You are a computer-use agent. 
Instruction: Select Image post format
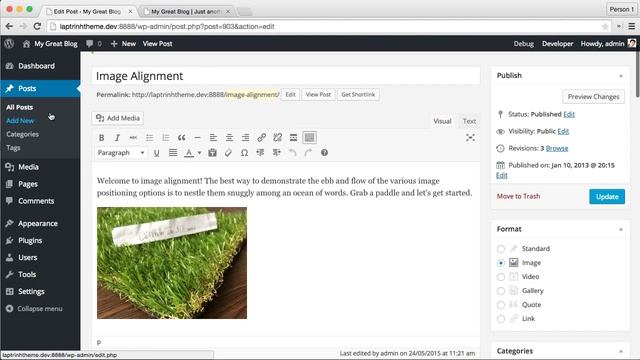501,263
